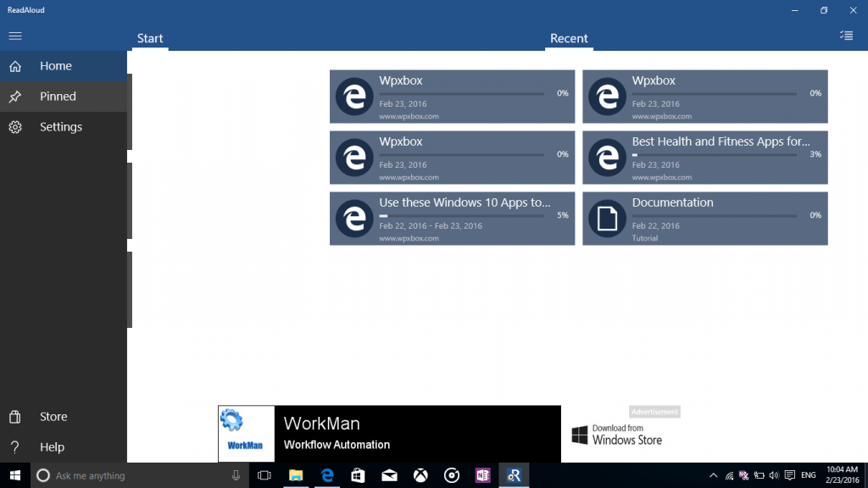Click the ReadAloud window title

(26, 10)
